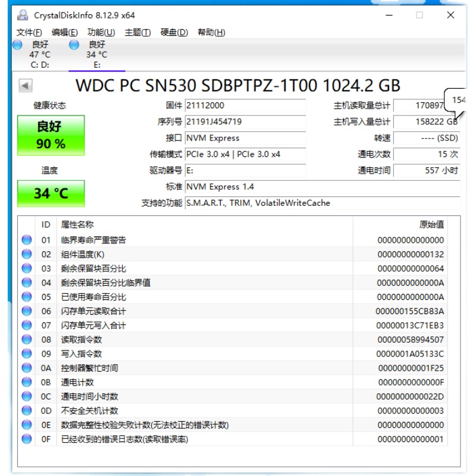Open the 功能(U) menu

101,32
